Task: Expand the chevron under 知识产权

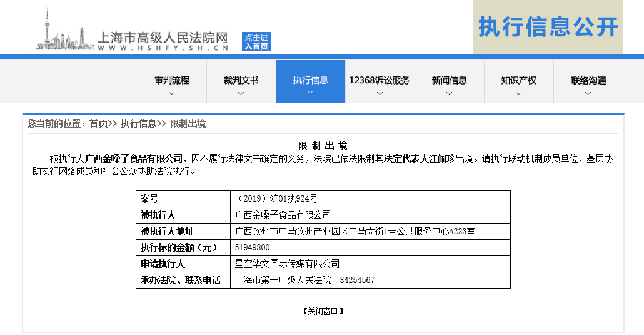Action: tap(518, 93)
